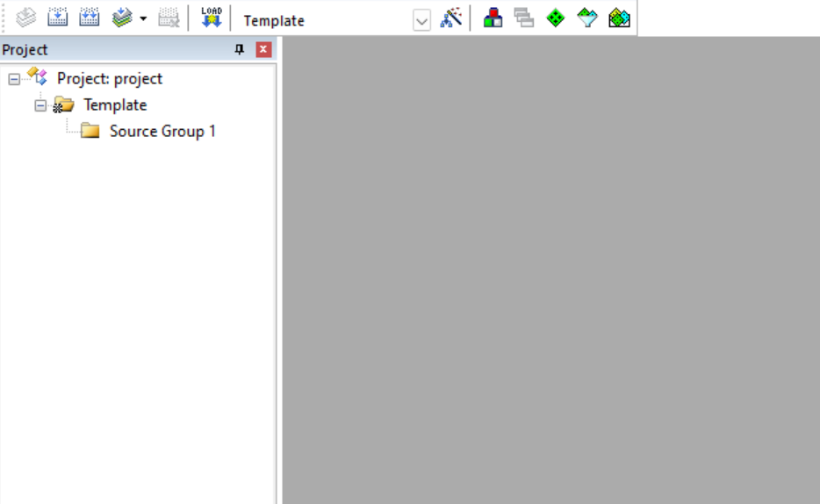
Task: Click the Stop Build icon
Action: [x=169, y=18]
